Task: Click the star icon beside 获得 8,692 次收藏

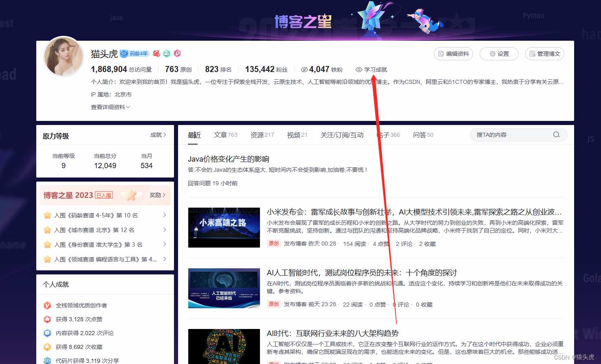Action: (47, 347)
